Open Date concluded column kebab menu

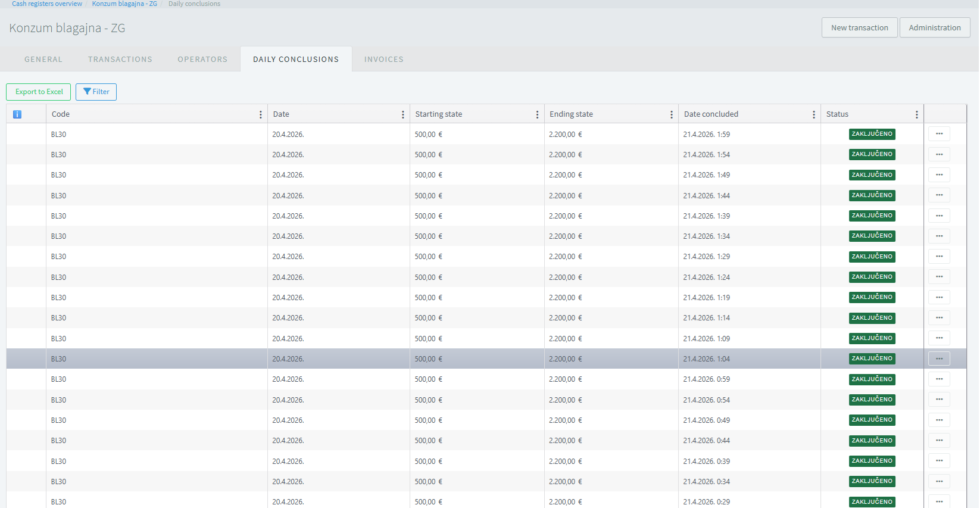(x=813, y=114)
